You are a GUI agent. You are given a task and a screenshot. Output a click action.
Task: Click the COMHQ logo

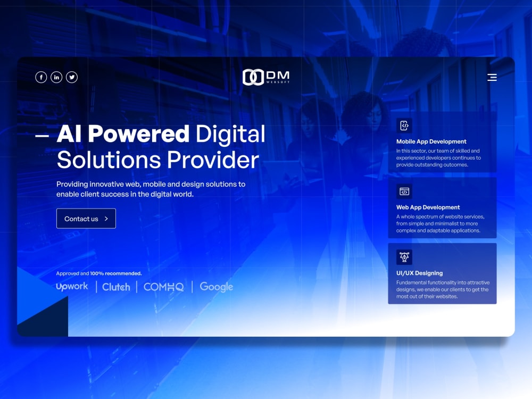point(163,287)
